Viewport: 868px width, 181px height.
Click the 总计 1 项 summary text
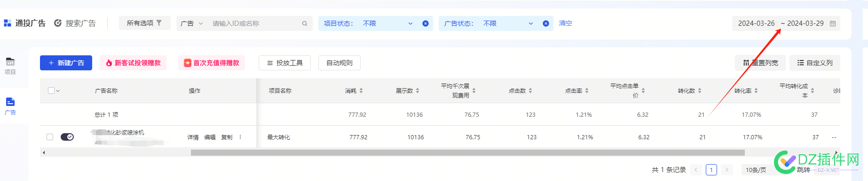pos(106,114)
